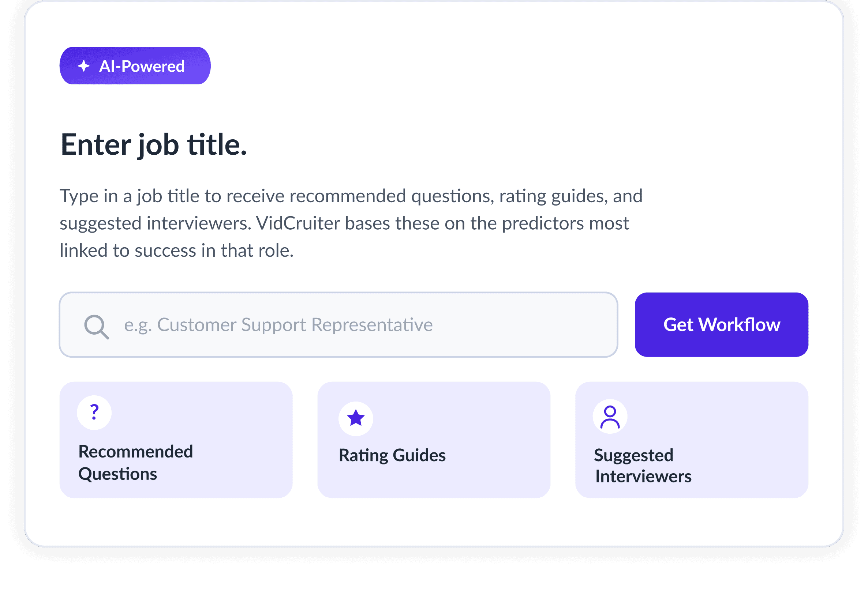
Task: Click the Get Workflow button
Action: pyautogui.click(x=722, y=325)
